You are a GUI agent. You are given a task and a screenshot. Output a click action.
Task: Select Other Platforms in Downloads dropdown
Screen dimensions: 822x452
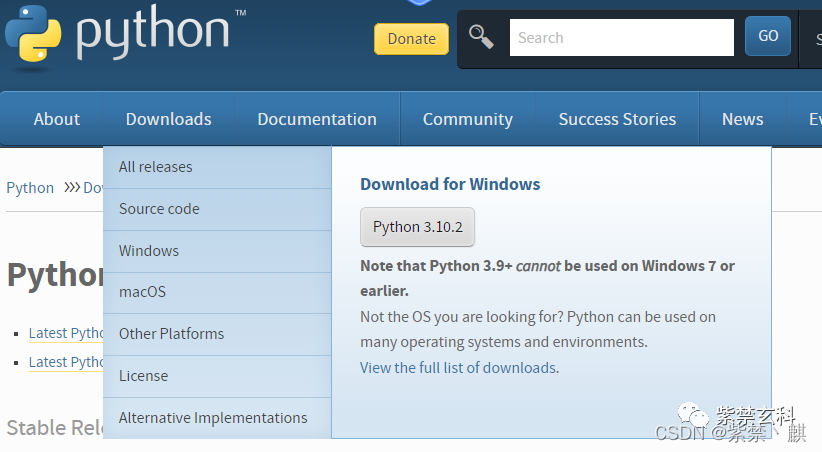(x=217, y=335)
